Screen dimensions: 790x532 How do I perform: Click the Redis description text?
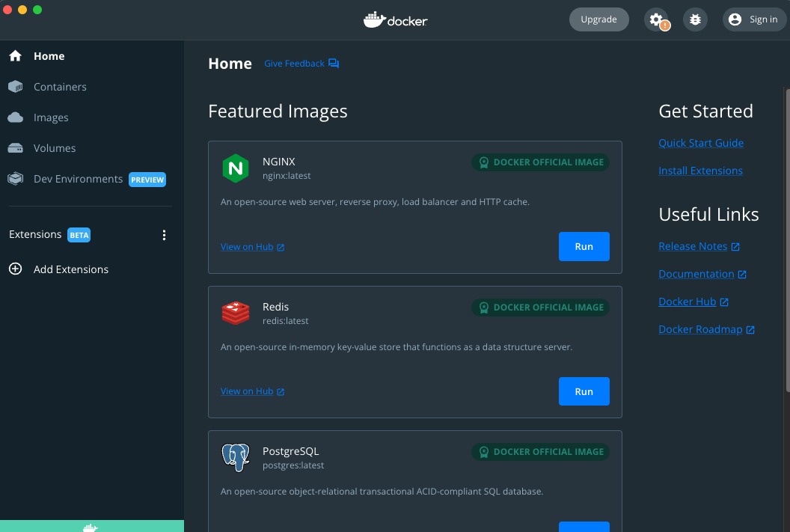(x=396, y=347)
